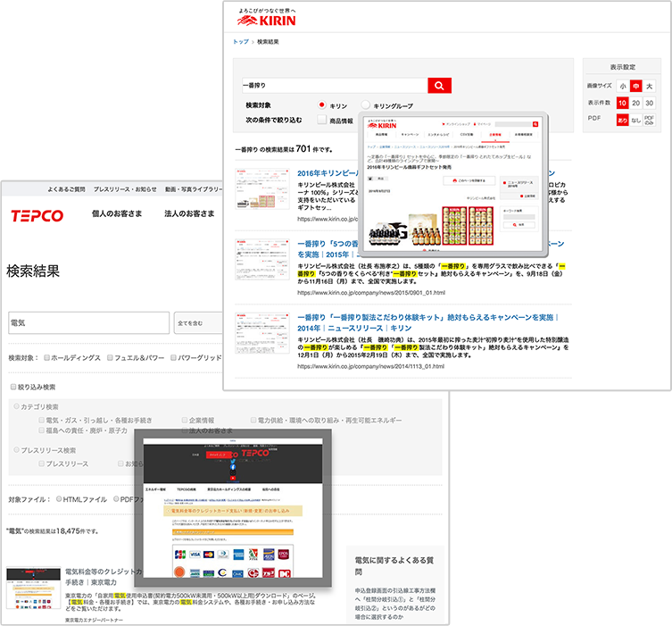Toggle the 絞り込み検索 checkbox

tap(13, 387)
